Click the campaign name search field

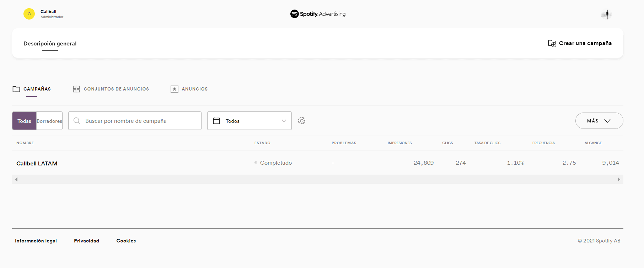tap(135, 121)
